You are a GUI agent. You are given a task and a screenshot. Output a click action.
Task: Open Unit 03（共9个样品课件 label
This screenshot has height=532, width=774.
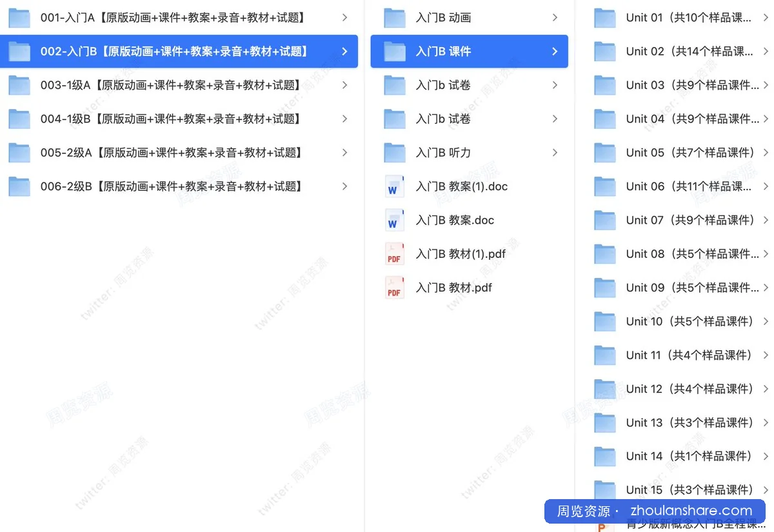click(x=693, y=85)
